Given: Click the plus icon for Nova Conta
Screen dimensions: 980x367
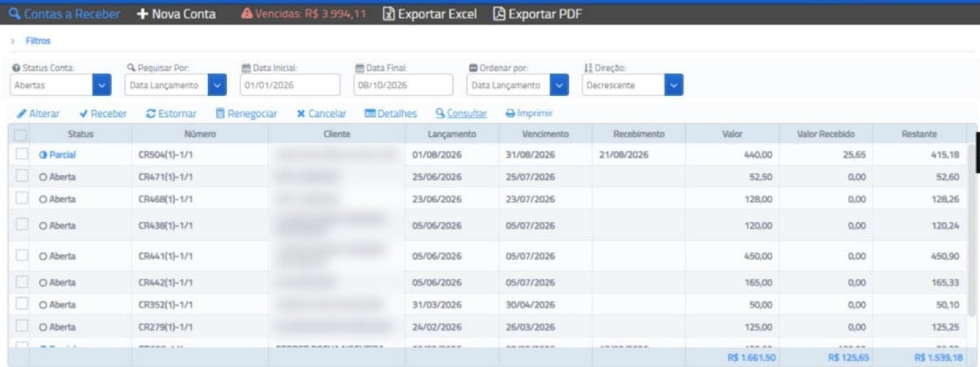Looking at the screenshot, I should pyautogui.click(x=142, y=14).
